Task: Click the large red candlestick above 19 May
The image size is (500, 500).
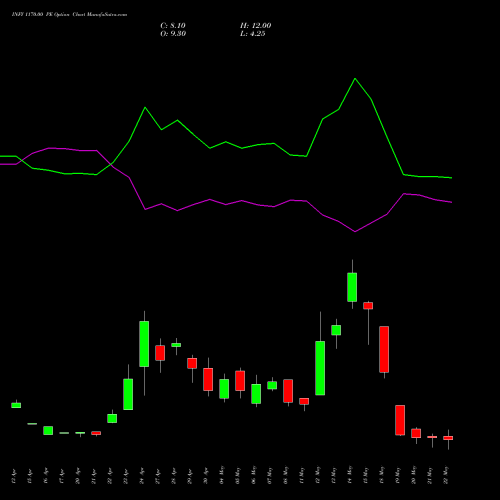Action: (400, 420)
